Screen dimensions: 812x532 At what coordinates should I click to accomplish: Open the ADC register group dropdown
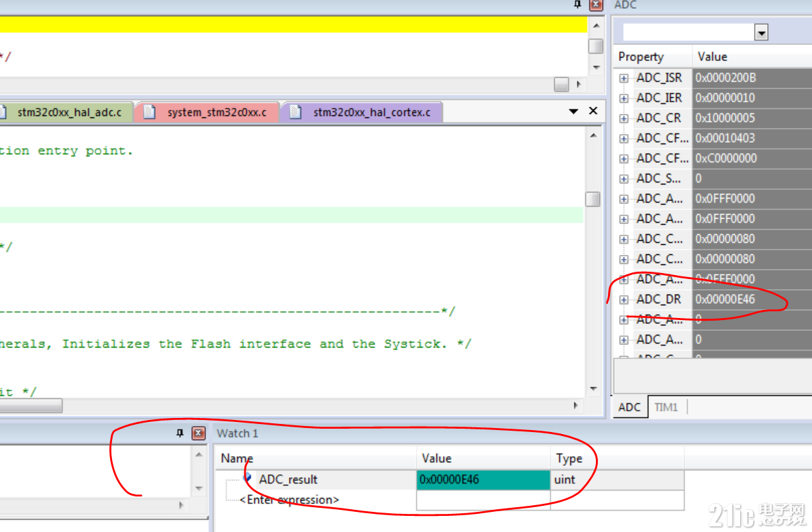click(761, 32)
